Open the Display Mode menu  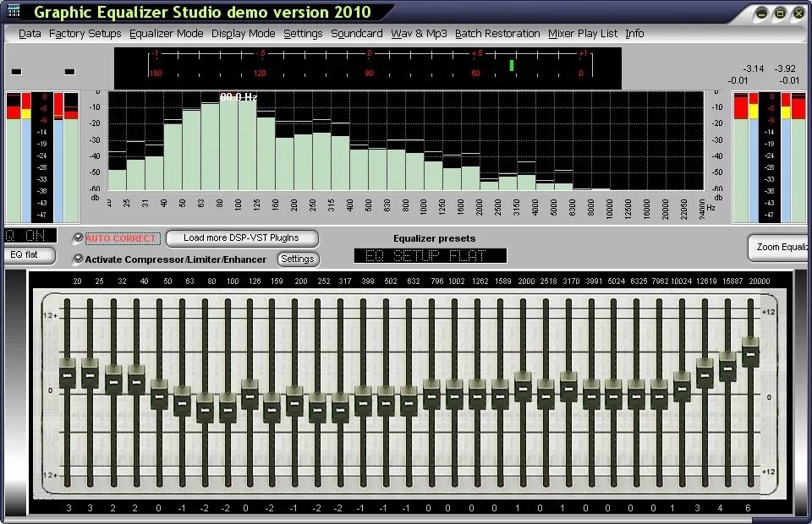tap(244, 34)
